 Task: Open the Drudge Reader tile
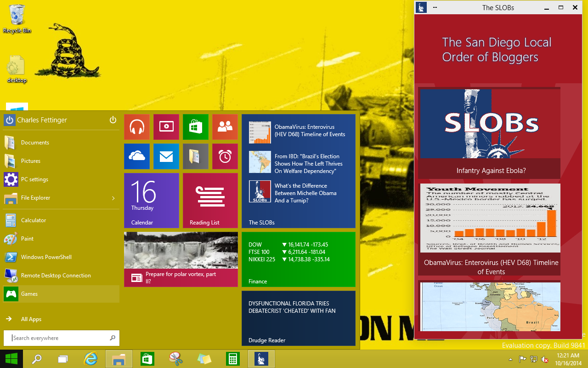point(299,318)
